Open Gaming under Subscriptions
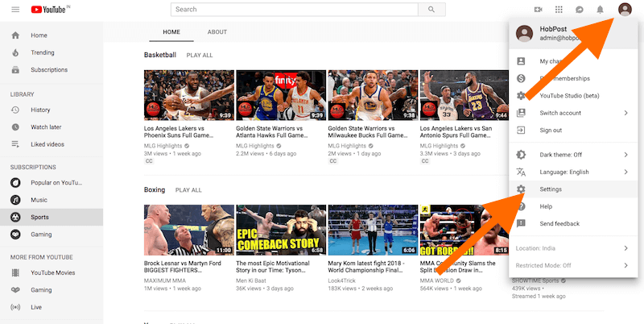This screenshot has height=324, width=644. (52, 235)
